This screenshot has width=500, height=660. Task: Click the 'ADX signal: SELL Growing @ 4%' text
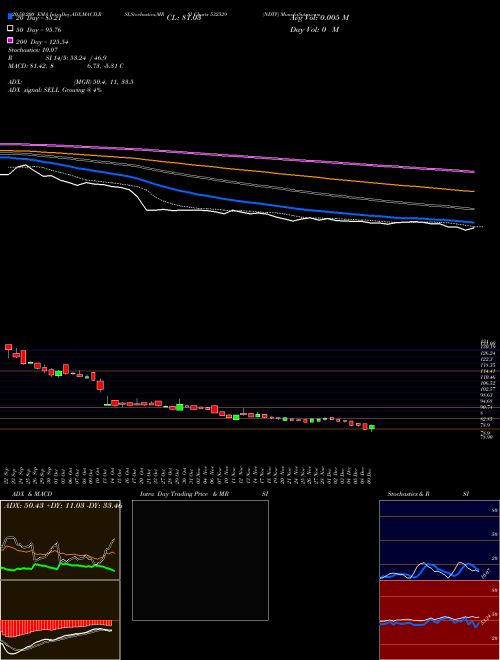(55, 90)
